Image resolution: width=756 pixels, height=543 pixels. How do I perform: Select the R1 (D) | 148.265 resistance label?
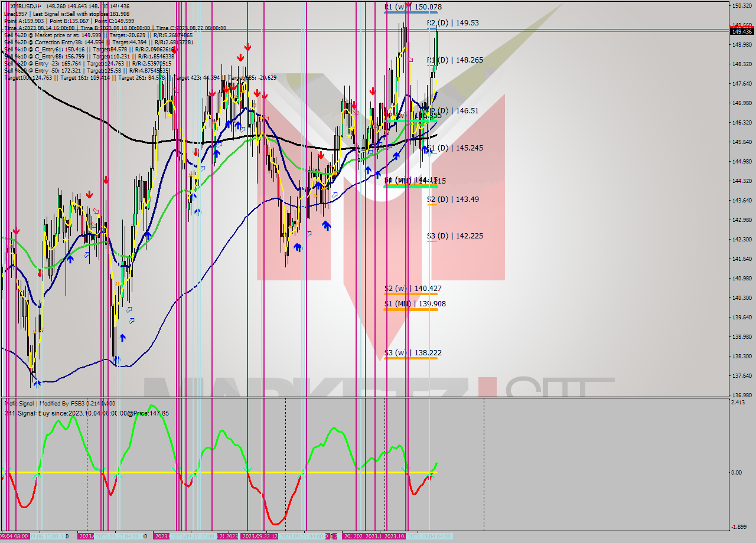[x=455, y=60]
